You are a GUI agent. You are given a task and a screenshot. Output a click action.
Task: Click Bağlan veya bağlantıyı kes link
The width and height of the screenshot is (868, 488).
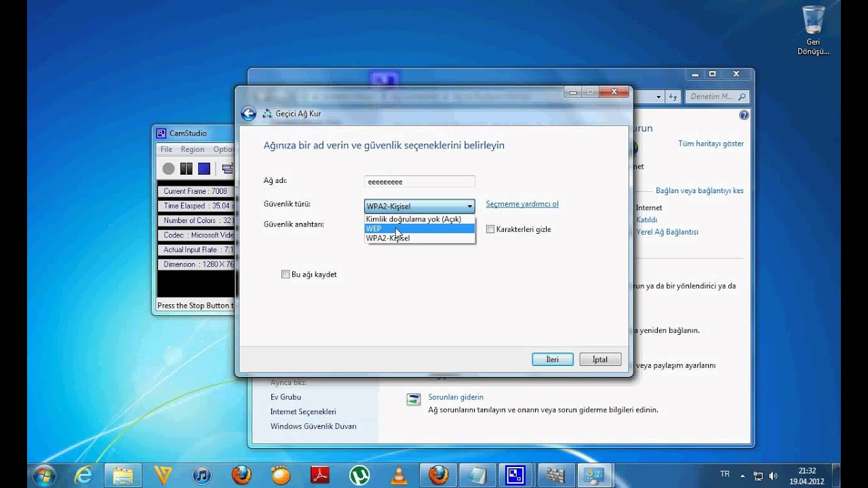pyautogui.click(x=700, y=191)
